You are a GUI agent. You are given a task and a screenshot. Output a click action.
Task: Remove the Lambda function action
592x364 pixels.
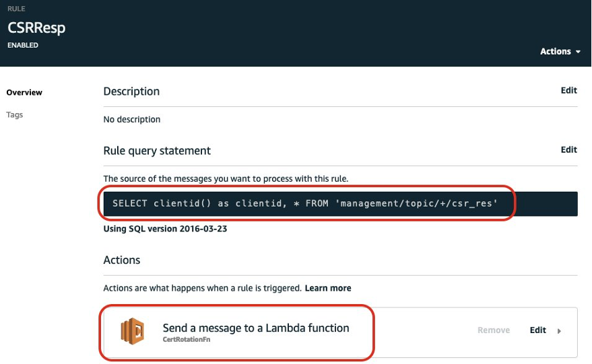[x=494, y=330]
